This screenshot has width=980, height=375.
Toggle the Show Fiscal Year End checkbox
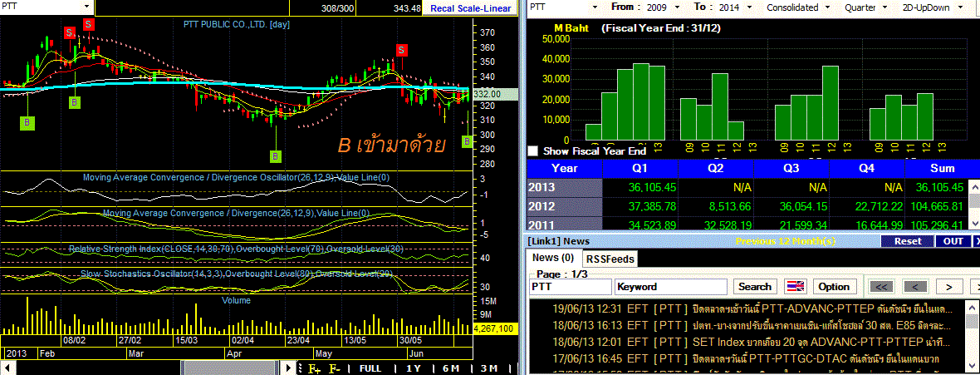(x=532, y=150)
